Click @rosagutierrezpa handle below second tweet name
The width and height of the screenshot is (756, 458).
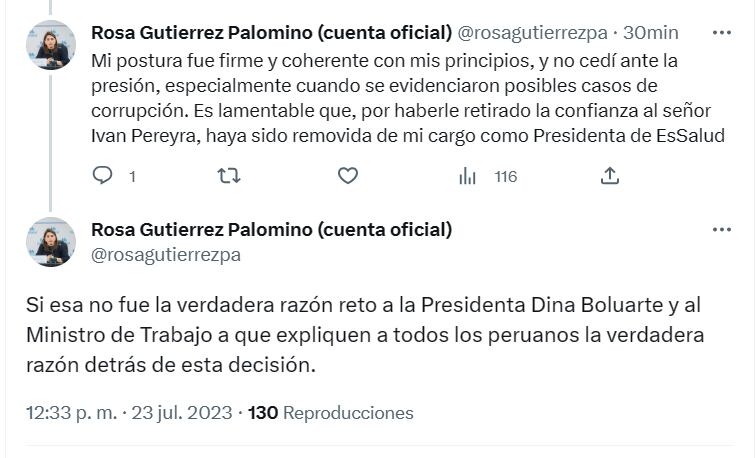point(165,255)
